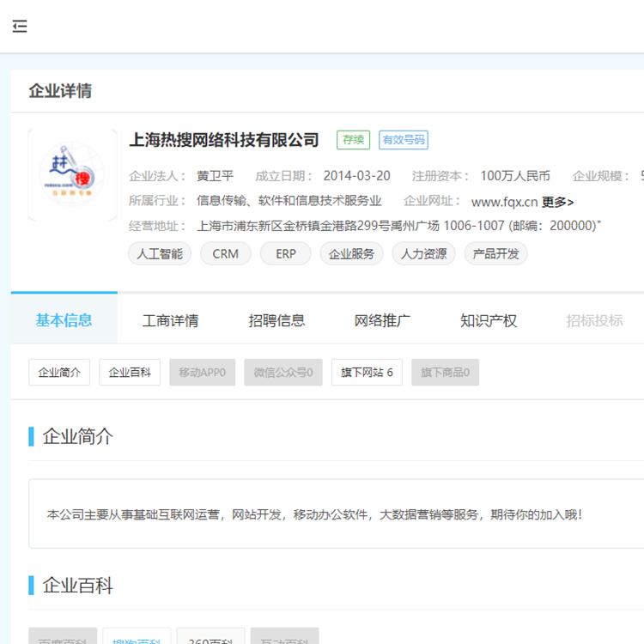Open the 招聘信息 tab
Screen dimensions: 644x644
pos(276,320)
